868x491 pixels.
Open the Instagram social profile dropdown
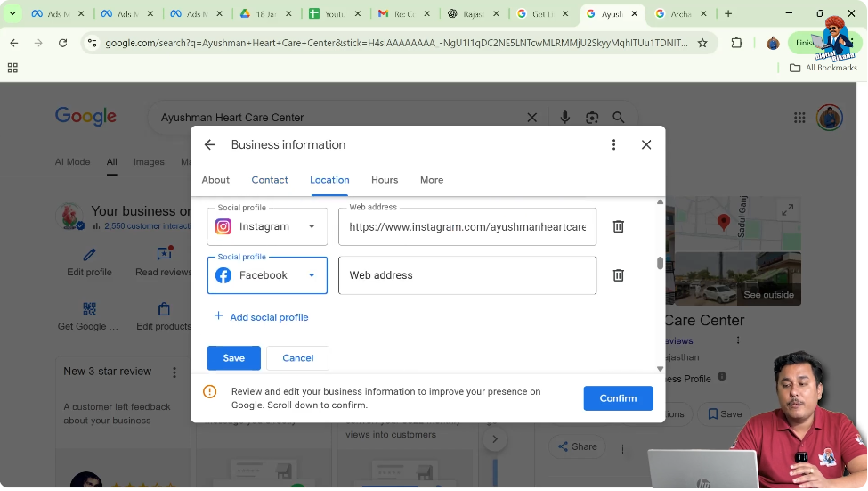[267, 226]
